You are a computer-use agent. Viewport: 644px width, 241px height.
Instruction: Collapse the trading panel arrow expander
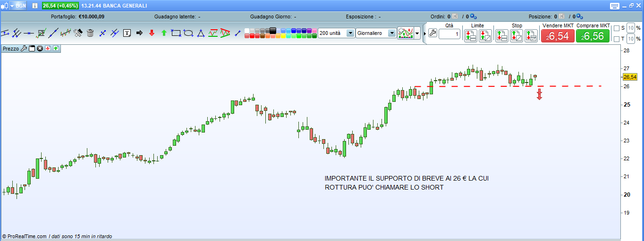[424, 33]
